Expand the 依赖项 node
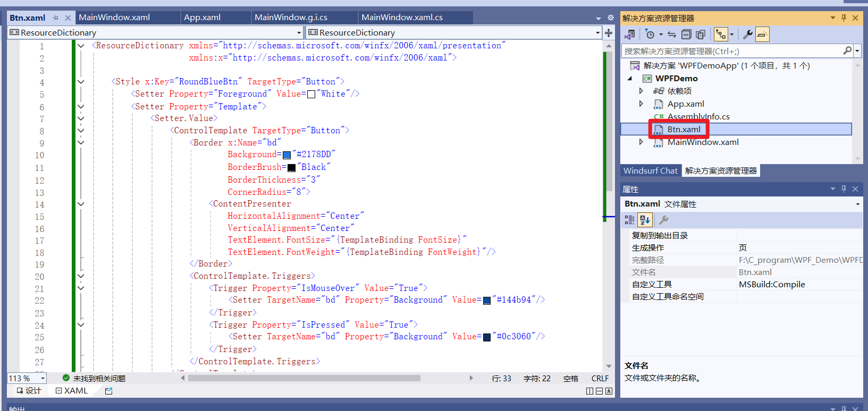Image resolution: width=868 pixels, height=411 pixels. [x=641, y=91]
